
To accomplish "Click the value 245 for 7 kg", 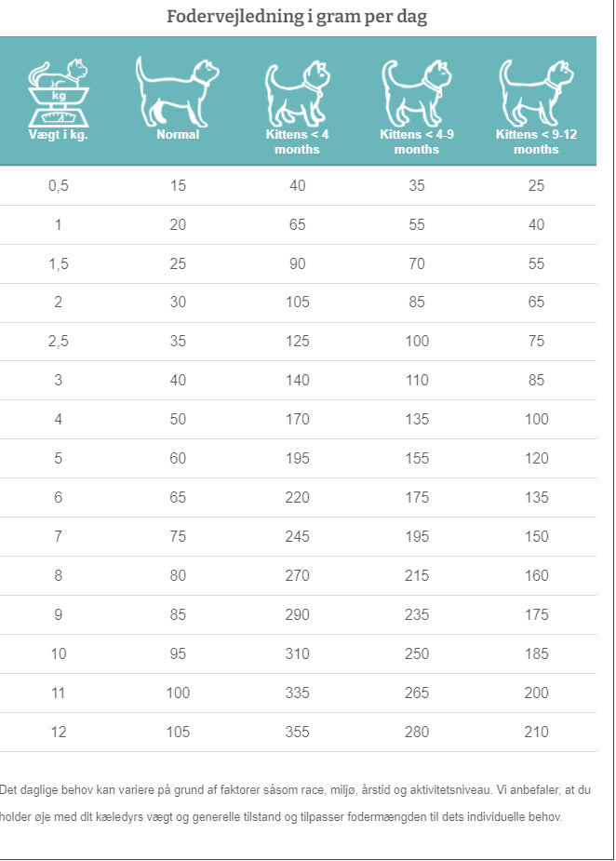I will 297,536.
